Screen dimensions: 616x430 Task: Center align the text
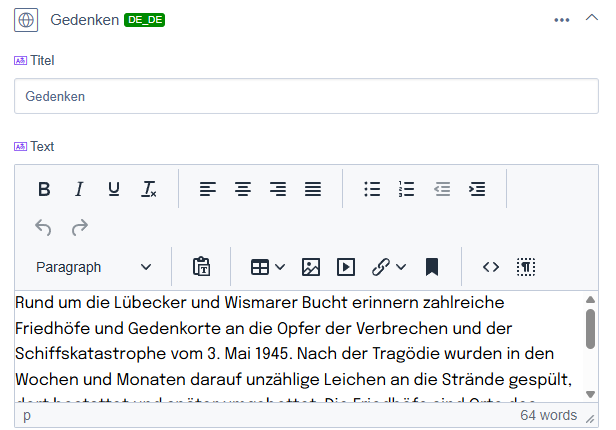point(242,189)
